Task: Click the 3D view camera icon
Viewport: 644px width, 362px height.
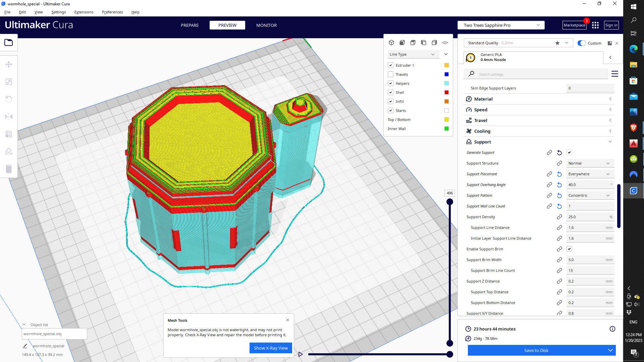Action: pos(391,43)
